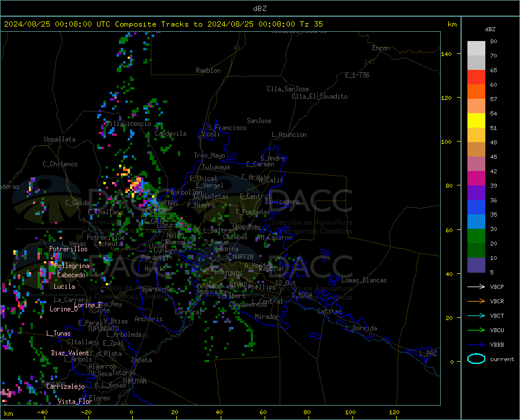Click the 30 dBZ green swatch
This screenshot has width=520, height=420.
[476, 236]
